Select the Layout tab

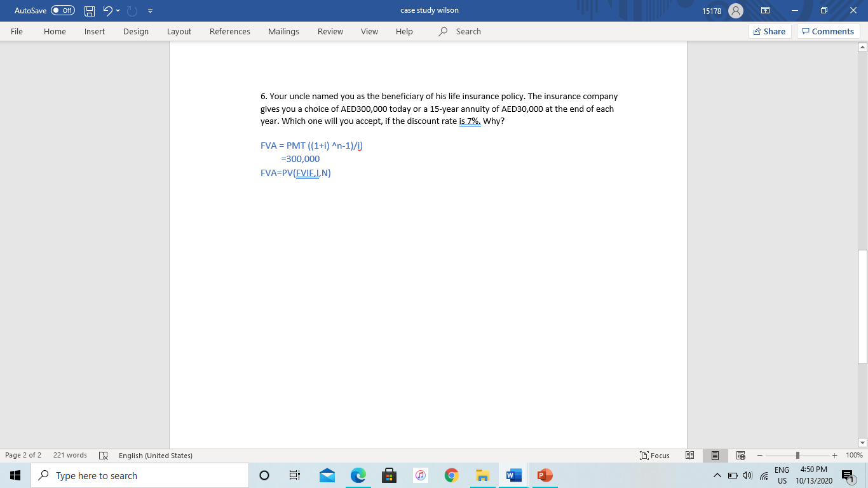pyautogui.click(x=179, y=31)
